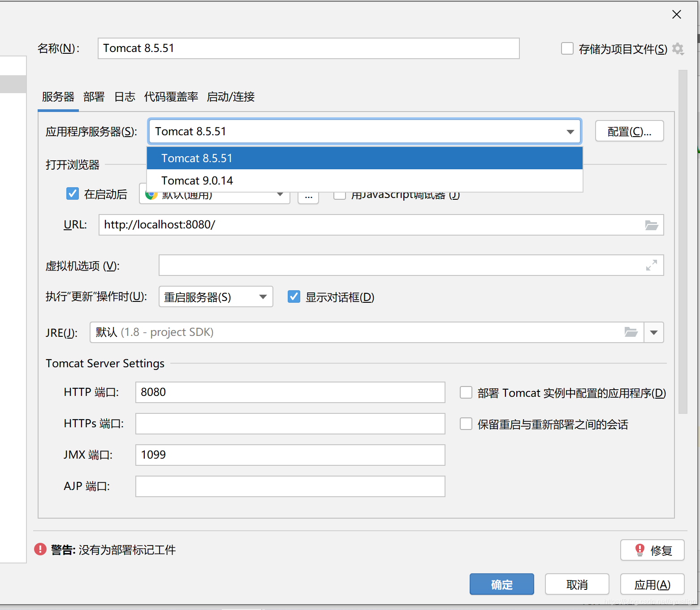Image resolution: width=700 pixels, height=610 pixels.
Task: Click the JMX 端口 field
Action: (290, 455)
